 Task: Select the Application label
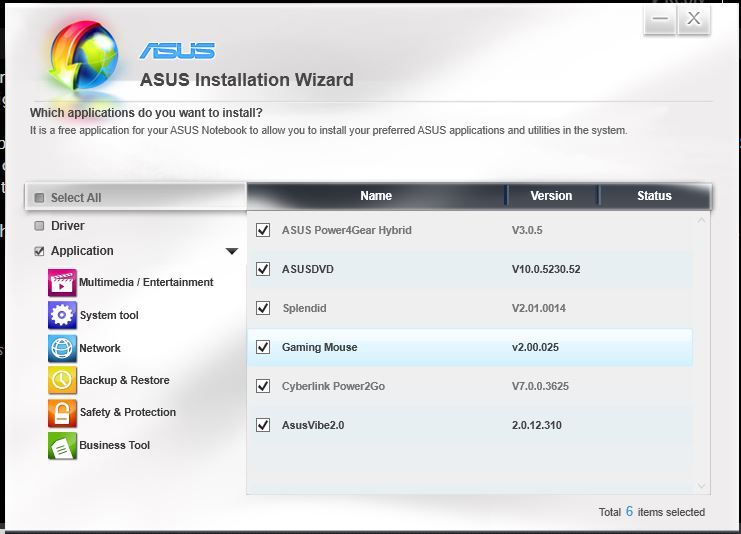coord(82,251)
